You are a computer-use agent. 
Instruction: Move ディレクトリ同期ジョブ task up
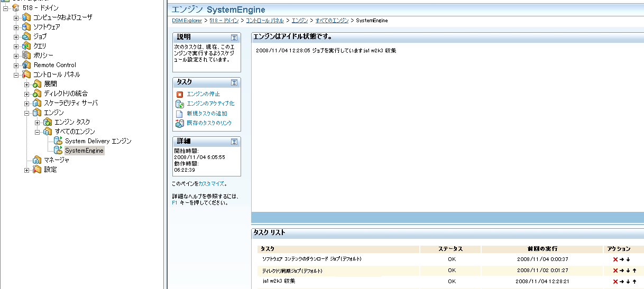(x=634, y=271)
